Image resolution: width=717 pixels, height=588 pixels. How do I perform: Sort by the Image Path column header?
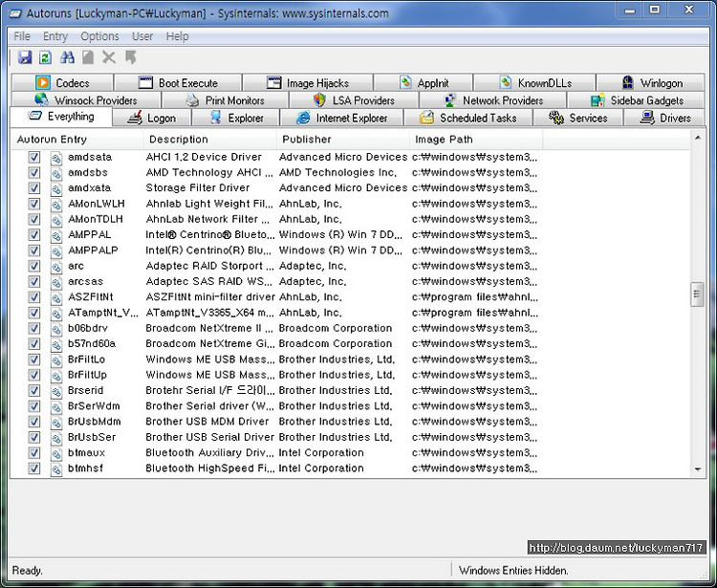click(x=476, y=140)
